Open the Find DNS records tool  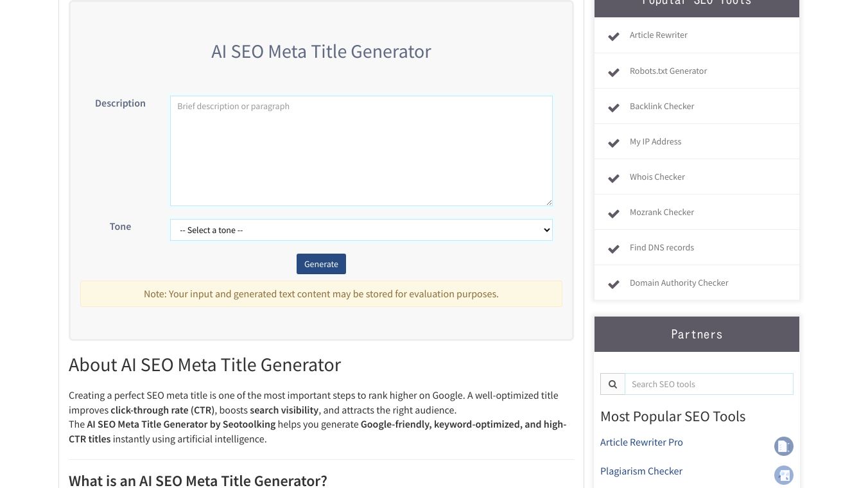coord(662,247)
